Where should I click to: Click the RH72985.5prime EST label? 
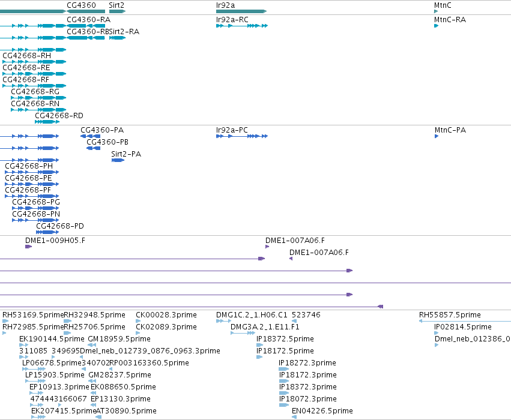[x=33, y=327]
